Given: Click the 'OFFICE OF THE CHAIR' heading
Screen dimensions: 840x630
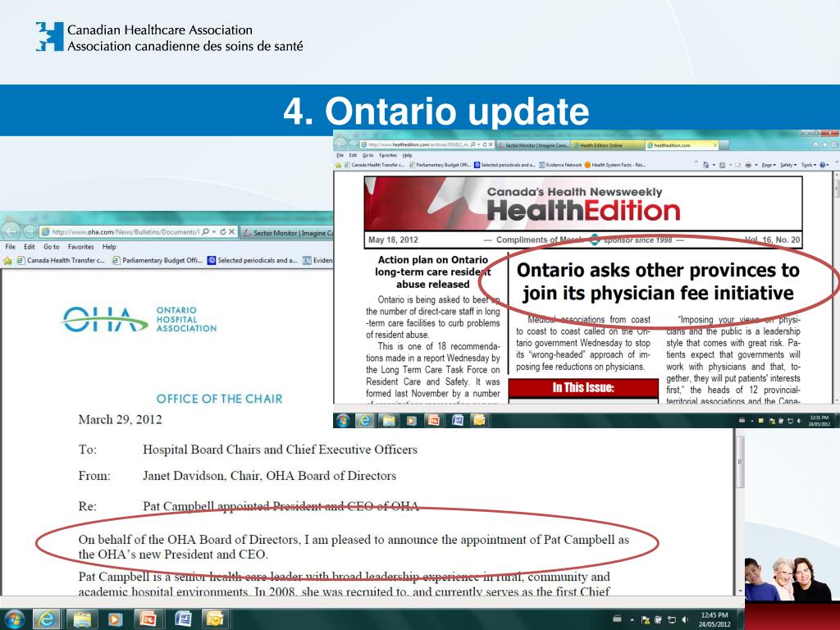Looking at the screenshot, I should [x=219, y=399].
